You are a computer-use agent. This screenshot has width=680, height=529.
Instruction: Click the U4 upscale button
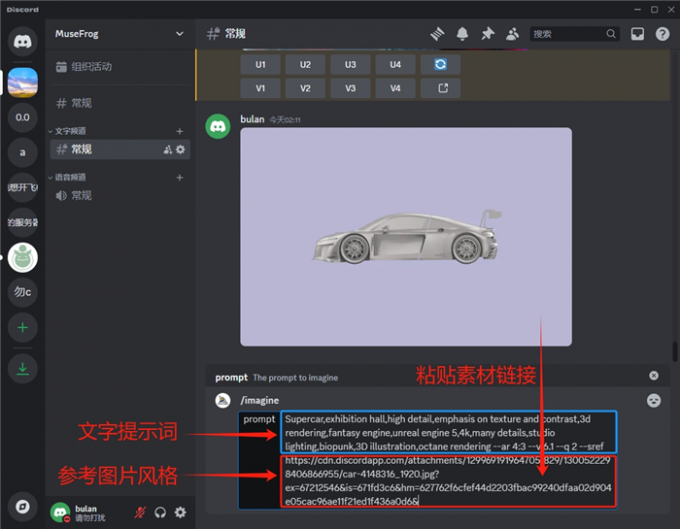coord(396,65)
